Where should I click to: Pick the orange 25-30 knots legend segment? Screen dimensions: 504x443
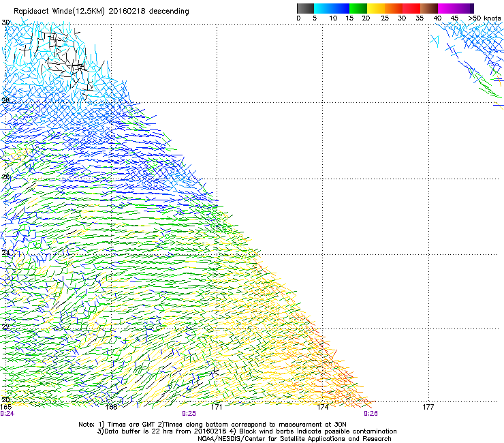(x=394, y=8)
